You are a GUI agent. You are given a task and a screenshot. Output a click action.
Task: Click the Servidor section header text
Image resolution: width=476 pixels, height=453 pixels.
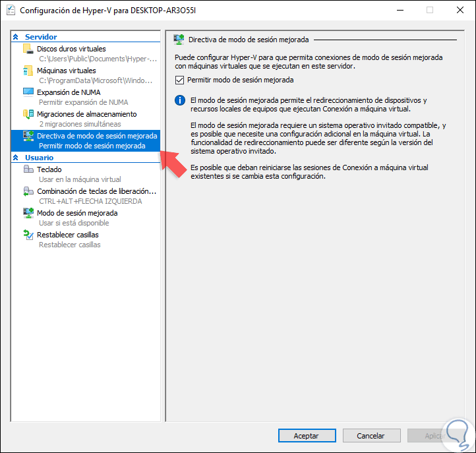pos(41,37)
